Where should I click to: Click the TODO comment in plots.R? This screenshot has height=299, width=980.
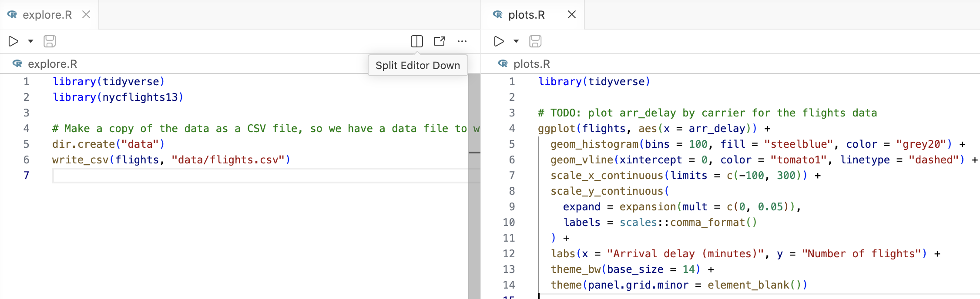pyautogui.click(x=708, y=113)
